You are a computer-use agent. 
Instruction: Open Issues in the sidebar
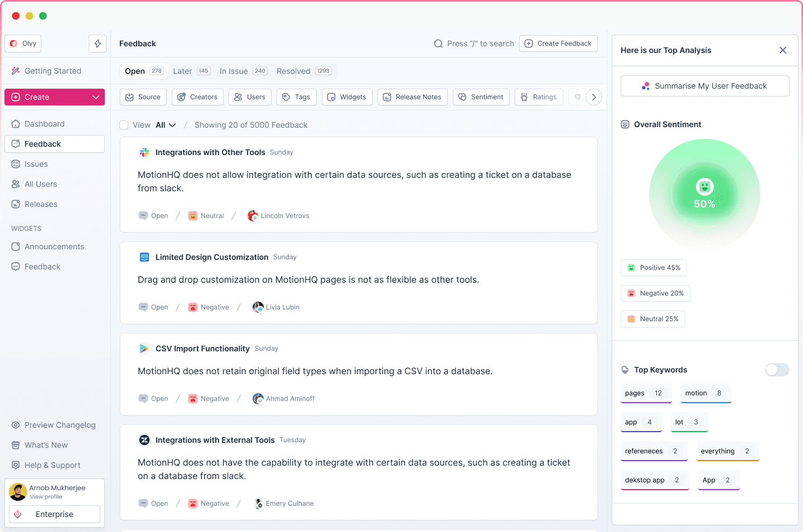(x=55, y=164)
